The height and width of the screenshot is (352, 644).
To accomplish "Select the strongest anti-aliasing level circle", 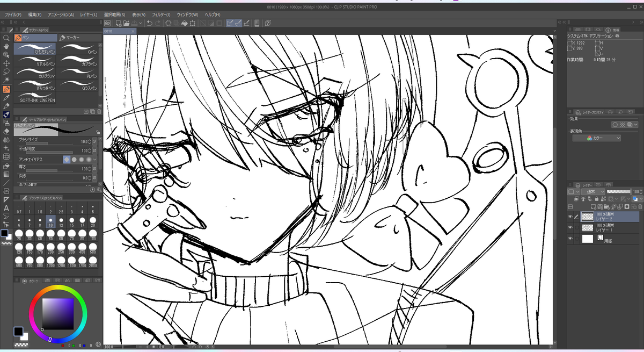I will coord(88,160).
